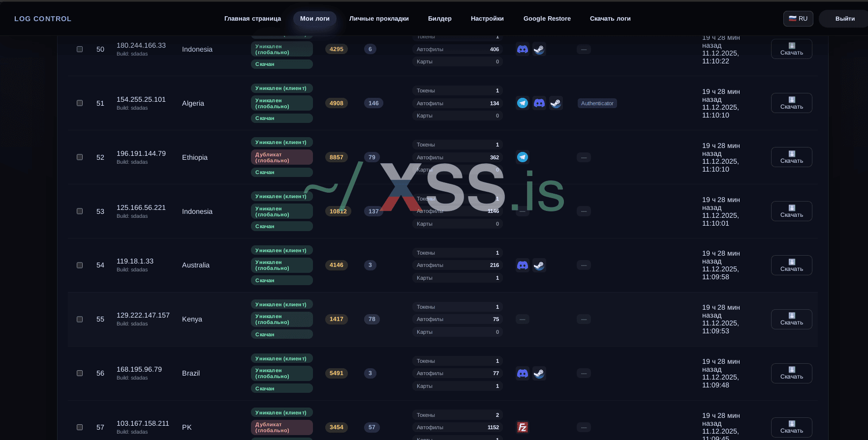Click the country name Australia

click(x=196, y=265)
